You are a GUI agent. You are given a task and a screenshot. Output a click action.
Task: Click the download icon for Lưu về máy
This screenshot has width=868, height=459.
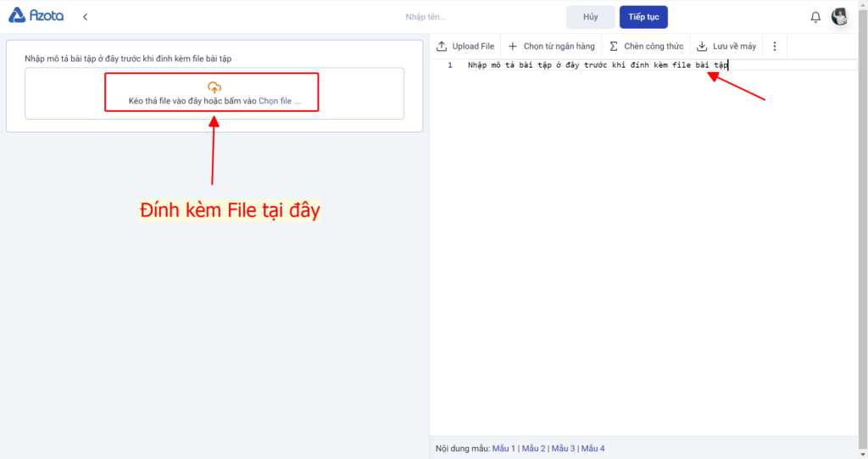pos(702,46)
